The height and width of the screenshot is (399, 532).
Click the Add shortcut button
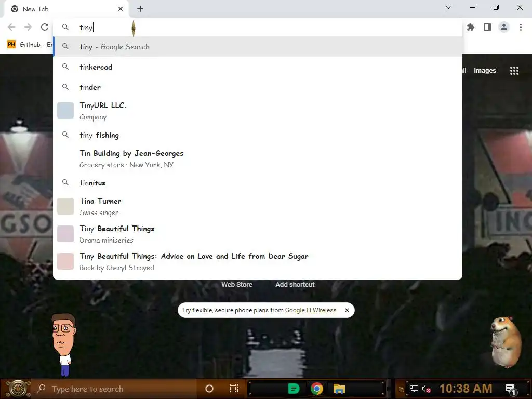(x=295, y=285)
